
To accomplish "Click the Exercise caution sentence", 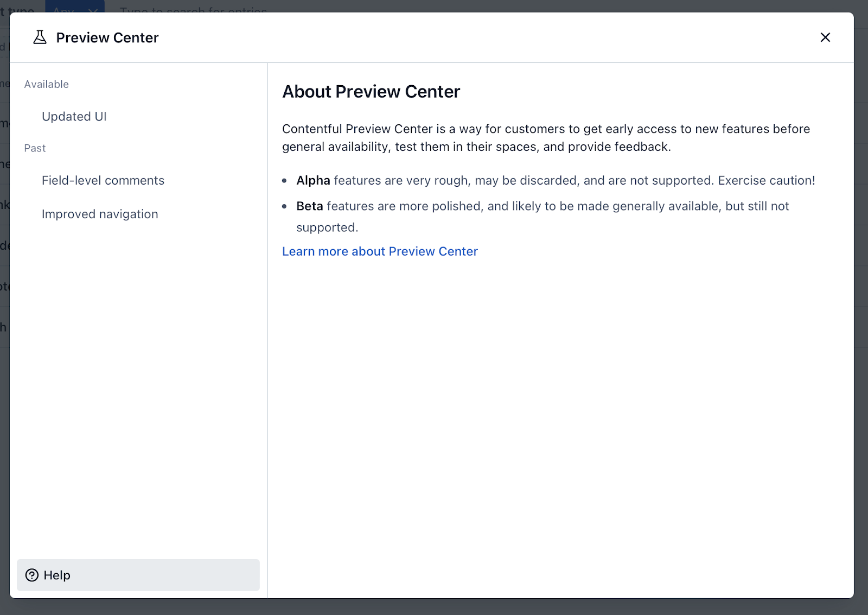I will coord(767,180).
